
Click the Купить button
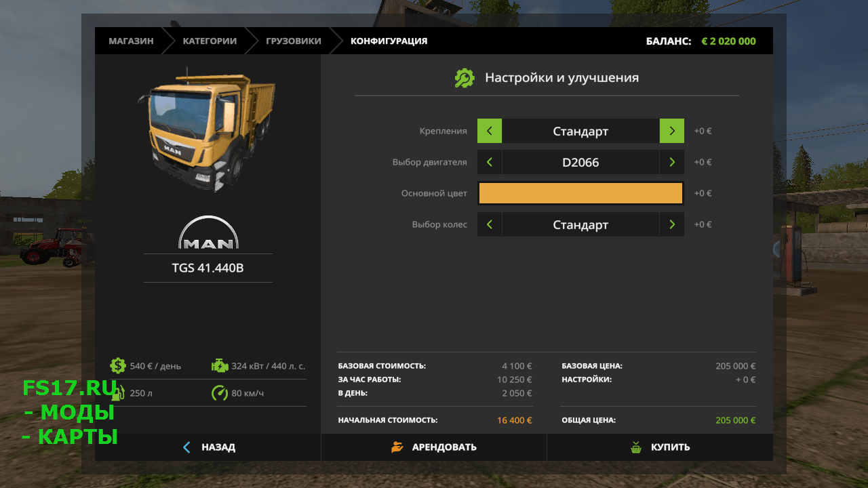click(x=660, y=447)
